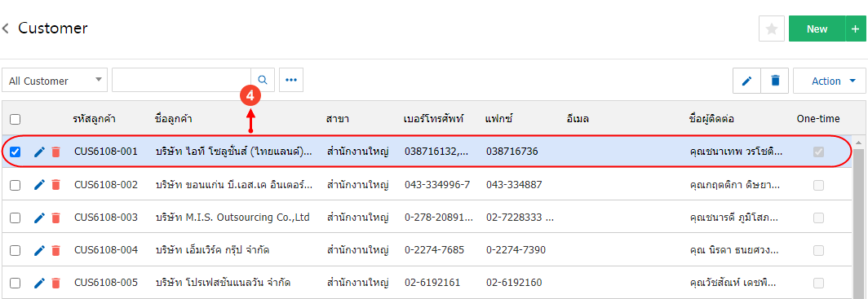This screenshot has height=299, width=868.
Task: Click the edit pencil for CUS6108-005
Action: pyautogui.click(x=39, y=283)
